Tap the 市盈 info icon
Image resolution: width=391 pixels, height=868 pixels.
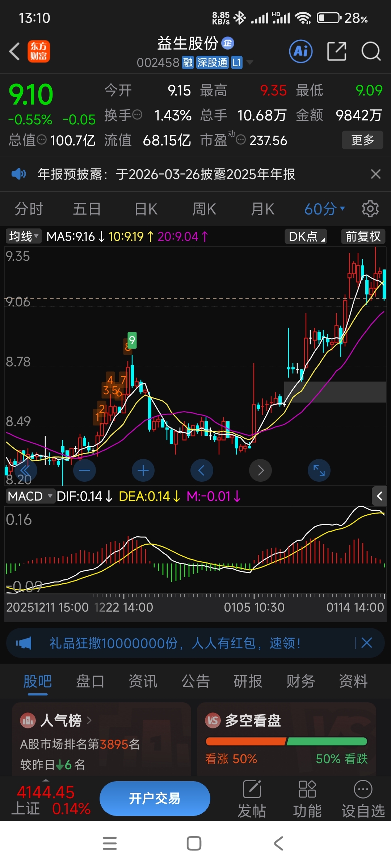(241, 140)
